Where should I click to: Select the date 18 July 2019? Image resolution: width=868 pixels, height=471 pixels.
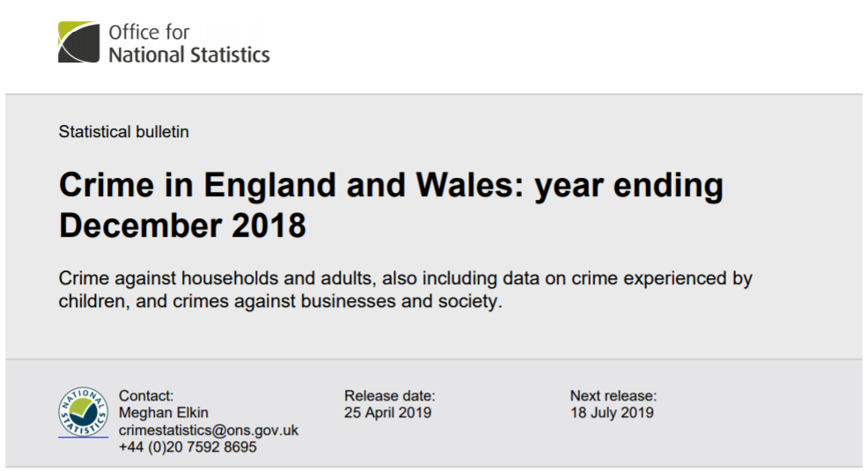[612, 413]
